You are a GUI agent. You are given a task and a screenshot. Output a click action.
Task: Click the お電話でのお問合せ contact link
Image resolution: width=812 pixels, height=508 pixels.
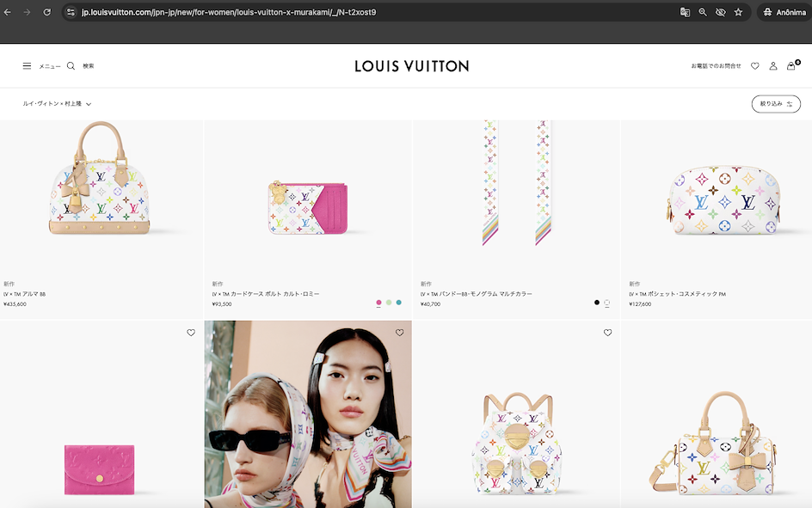coord(716,66)
